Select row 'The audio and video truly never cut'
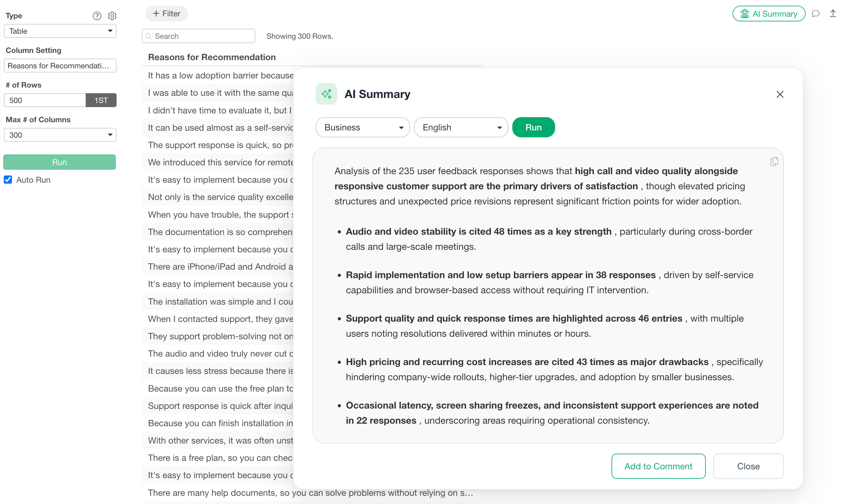Viewport: 845px width, 504px height. tap(218, 353)
